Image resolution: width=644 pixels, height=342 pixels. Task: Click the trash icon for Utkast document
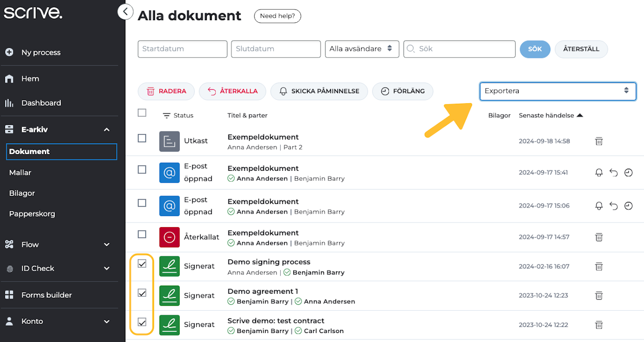click(599, 142)
